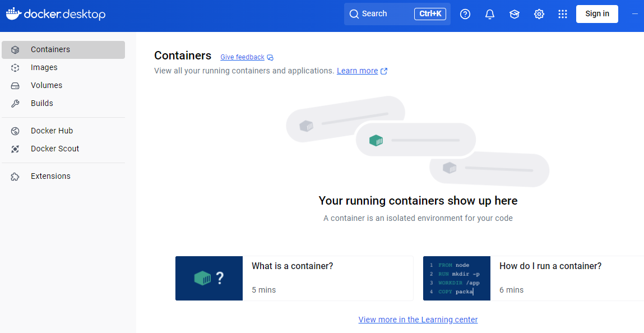Click 'How do I run a container?' title
Screen dimensions: 644x333
[550, 266]
